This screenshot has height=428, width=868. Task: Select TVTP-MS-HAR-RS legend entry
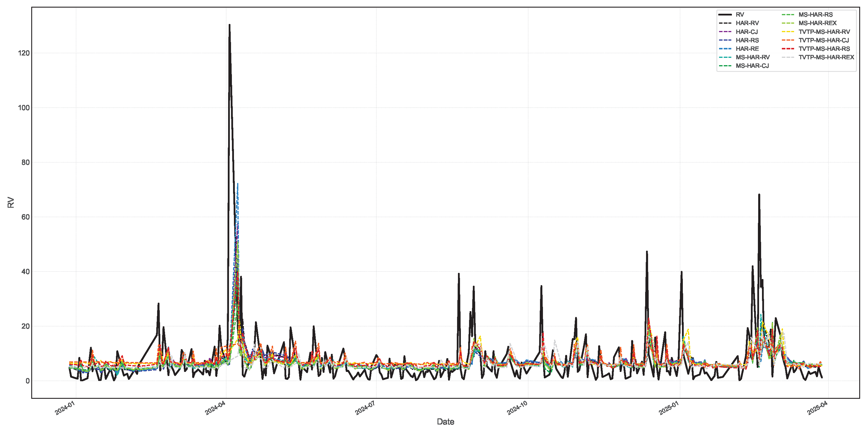tap(824, 48)
